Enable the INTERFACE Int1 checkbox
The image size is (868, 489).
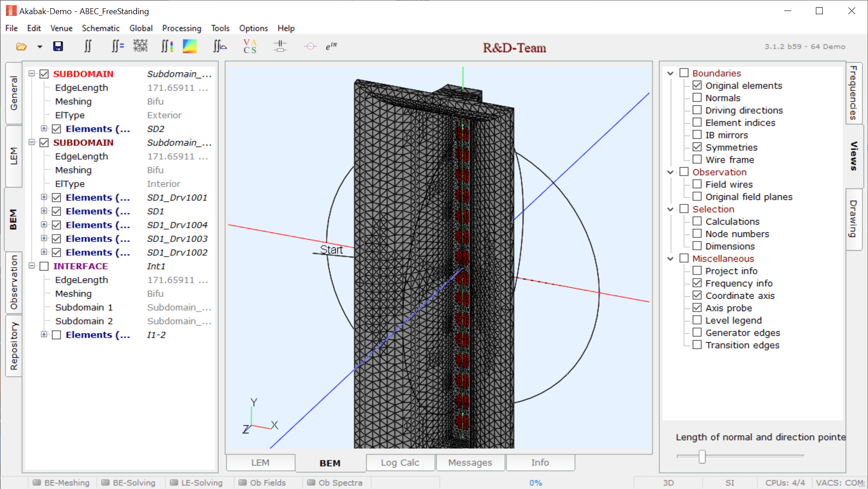point(44,266)
